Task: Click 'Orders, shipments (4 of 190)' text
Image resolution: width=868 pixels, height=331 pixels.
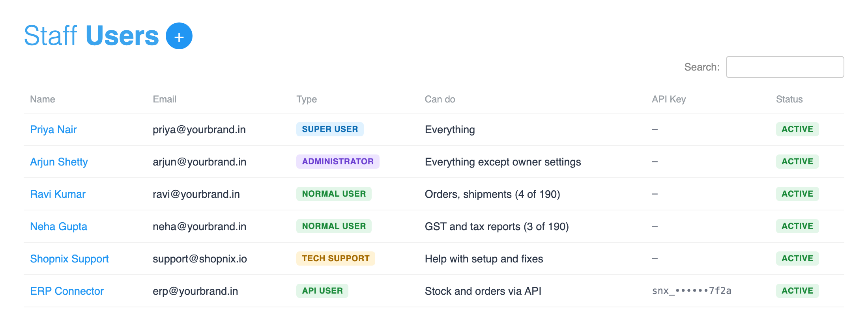Action: click(x=492, y=194)
